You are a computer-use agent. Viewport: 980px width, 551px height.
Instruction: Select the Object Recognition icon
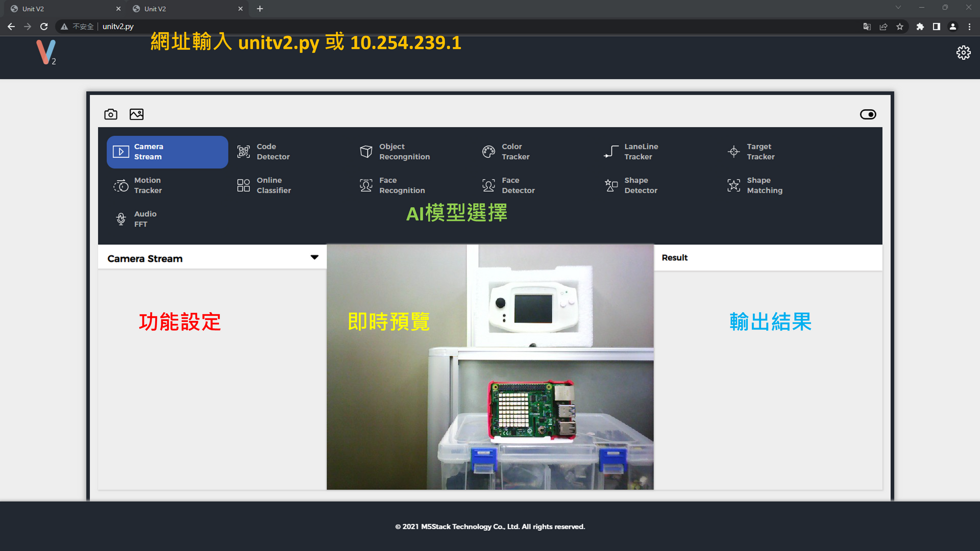pos(365,152)
